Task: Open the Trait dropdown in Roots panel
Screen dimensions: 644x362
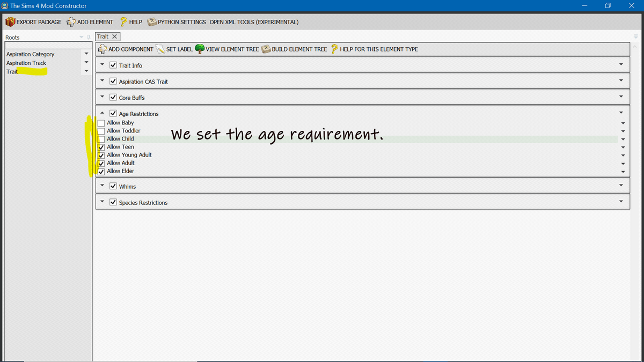Action: 86,71
